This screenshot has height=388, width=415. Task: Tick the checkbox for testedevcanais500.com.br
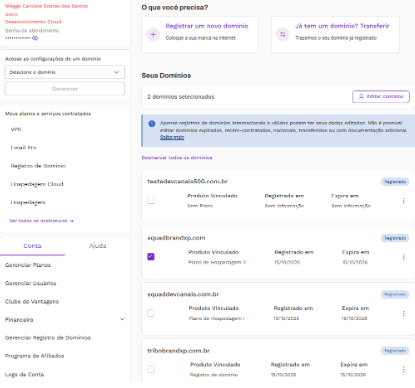click(151, 200)
